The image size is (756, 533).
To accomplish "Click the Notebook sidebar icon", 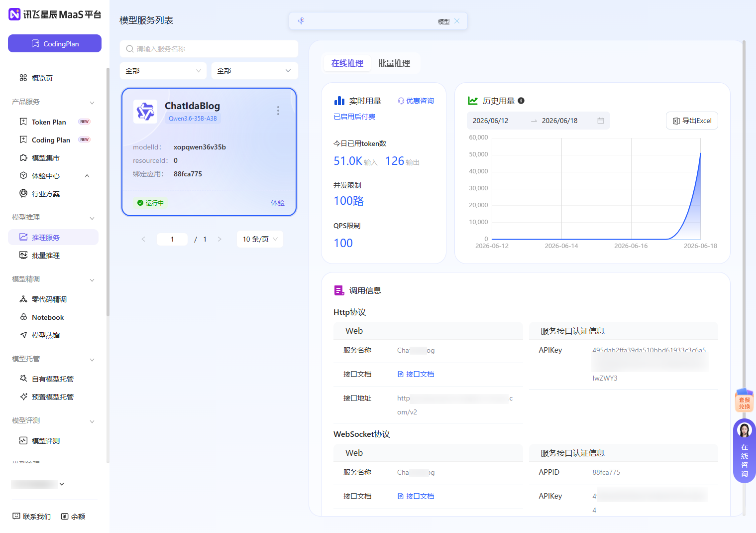I will coord(23,317).
